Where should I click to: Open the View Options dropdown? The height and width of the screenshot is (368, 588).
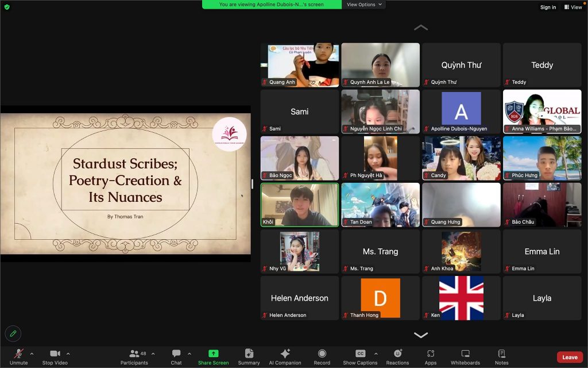tap(364, 5)
